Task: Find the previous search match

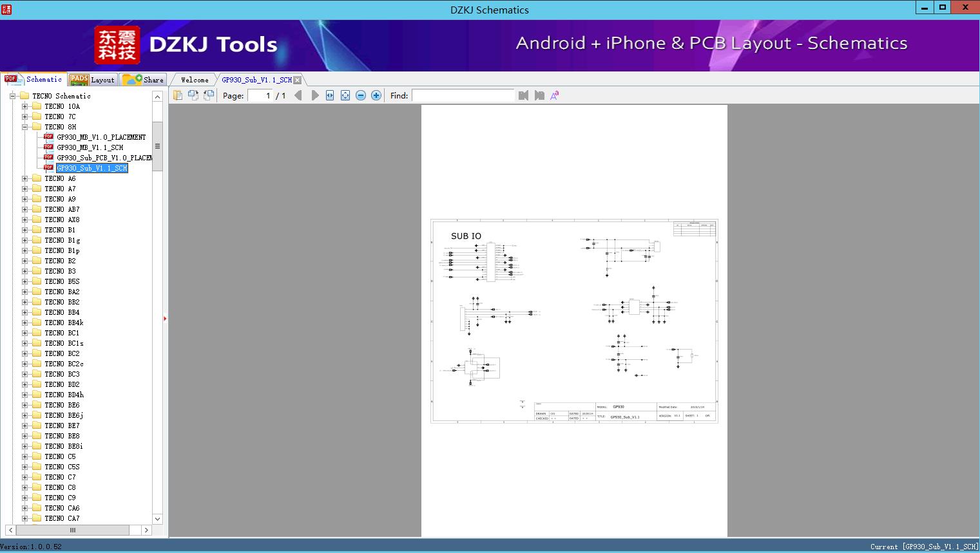Action: pyautogui.click(x=523, y=95)
